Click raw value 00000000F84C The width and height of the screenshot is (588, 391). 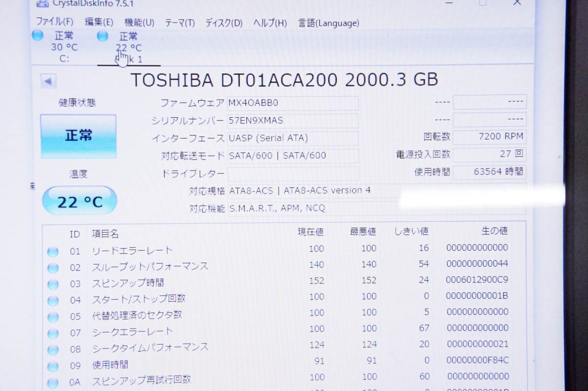[x=478, y=360]
